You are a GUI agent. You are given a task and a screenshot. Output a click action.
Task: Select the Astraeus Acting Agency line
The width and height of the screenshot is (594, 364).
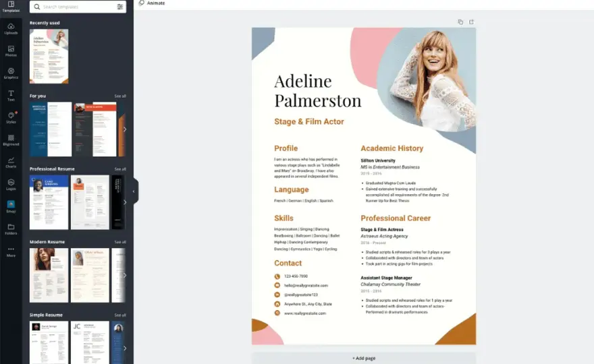point(384,236)
